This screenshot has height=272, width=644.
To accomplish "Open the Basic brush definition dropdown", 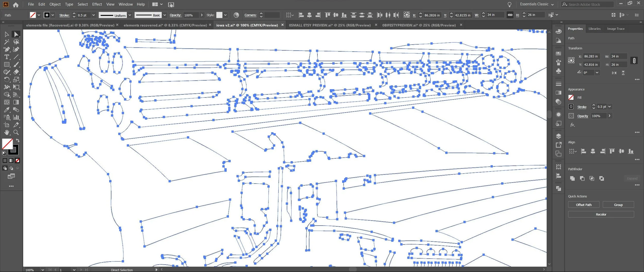I will [x=165, y=15].
